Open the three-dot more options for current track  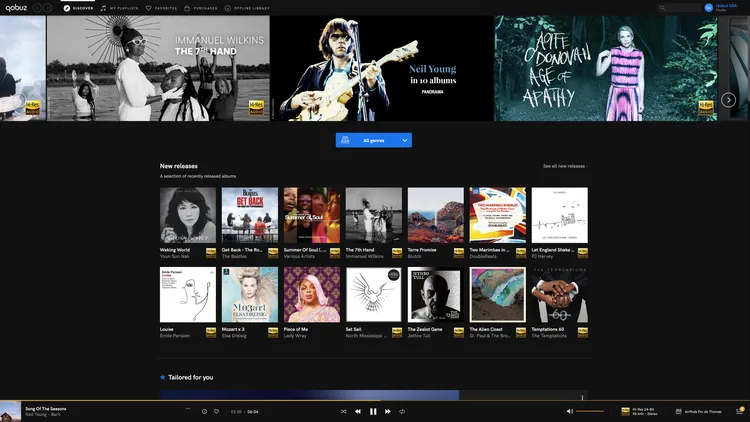click(x=187, y=409)
